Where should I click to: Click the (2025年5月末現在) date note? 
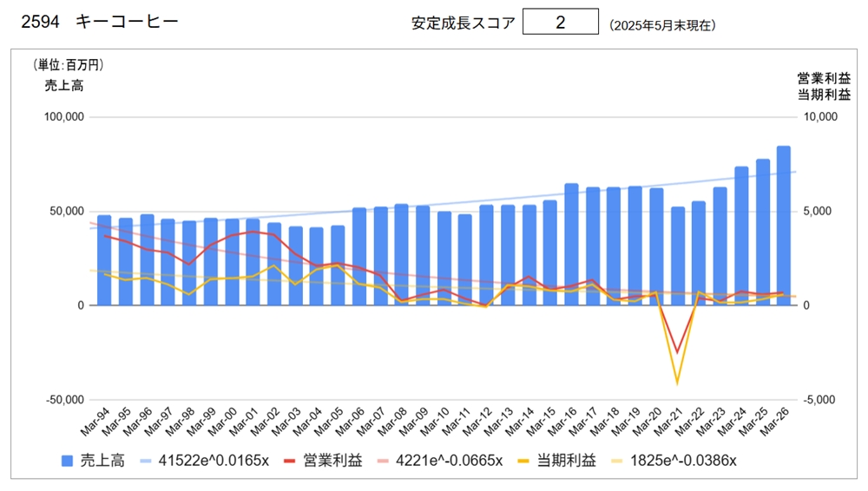click(x=662, y=25)
